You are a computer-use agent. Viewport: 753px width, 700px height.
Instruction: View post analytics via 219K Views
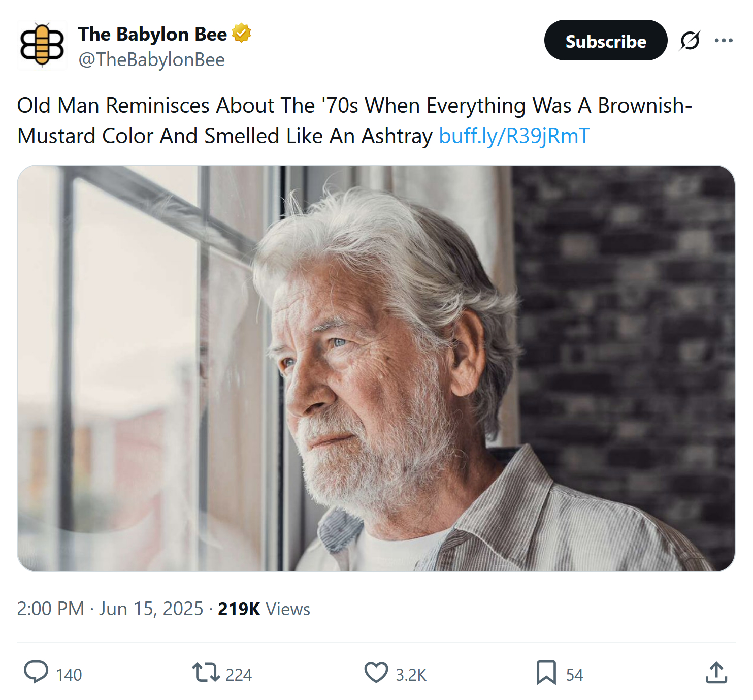coord(264,609)
